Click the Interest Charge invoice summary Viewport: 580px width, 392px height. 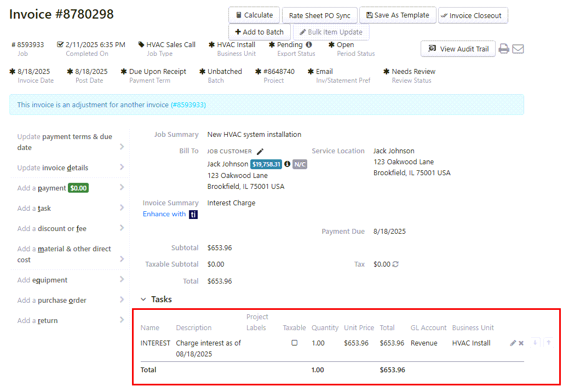point(231,203)
